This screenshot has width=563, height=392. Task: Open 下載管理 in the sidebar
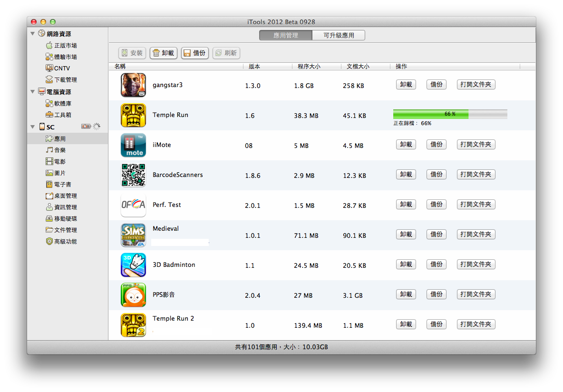[x=65, y=79]
